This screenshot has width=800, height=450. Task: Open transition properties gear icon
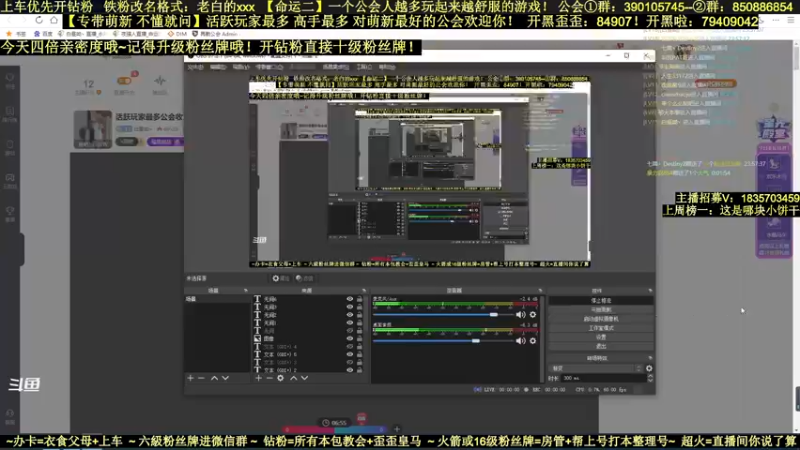tap(649, 368)
